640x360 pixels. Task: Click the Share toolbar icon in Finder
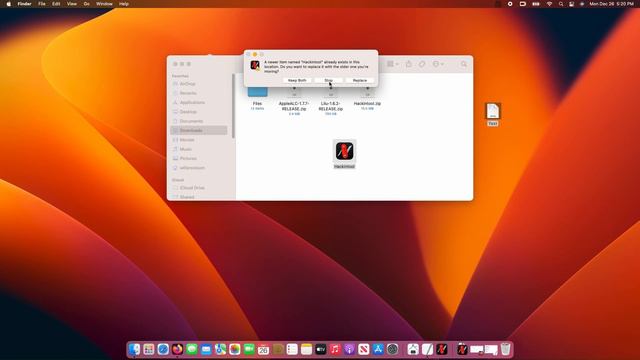(x=409, y=64)
